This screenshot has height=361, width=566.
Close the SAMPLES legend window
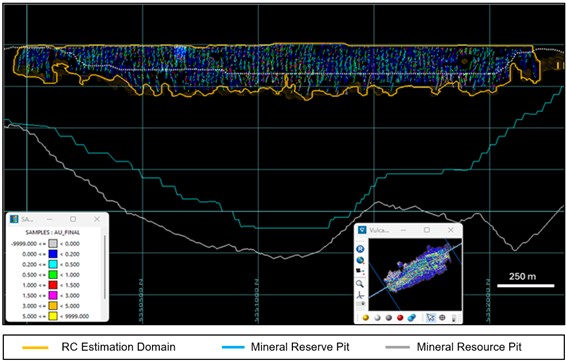[x=97, y=219]
